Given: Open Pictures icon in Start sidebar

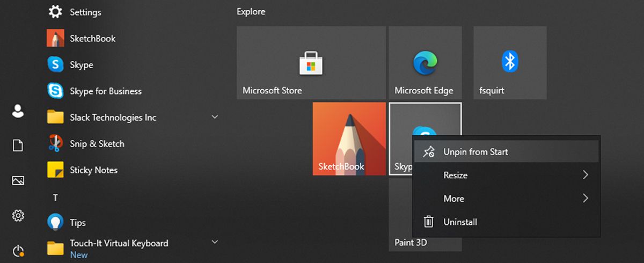Looking at the screenshot, I should point(18,181).
